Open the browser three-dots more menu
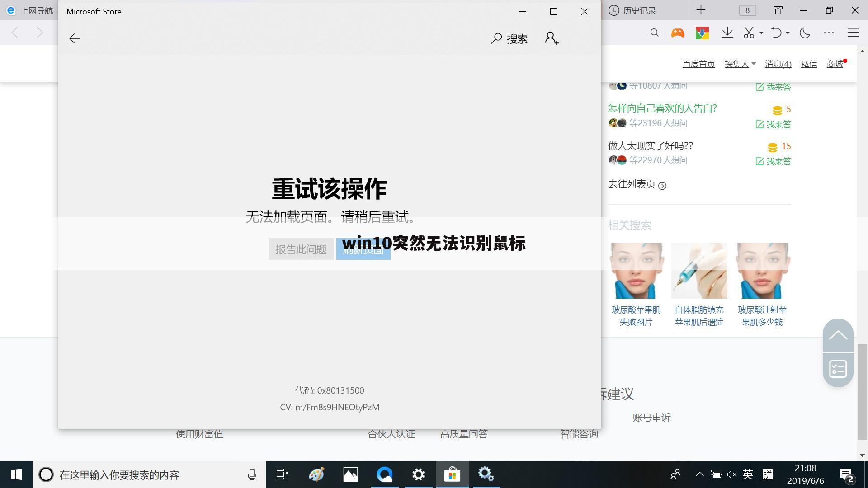The width and height of the screenshot is (868, 488). tap(829, 33)
